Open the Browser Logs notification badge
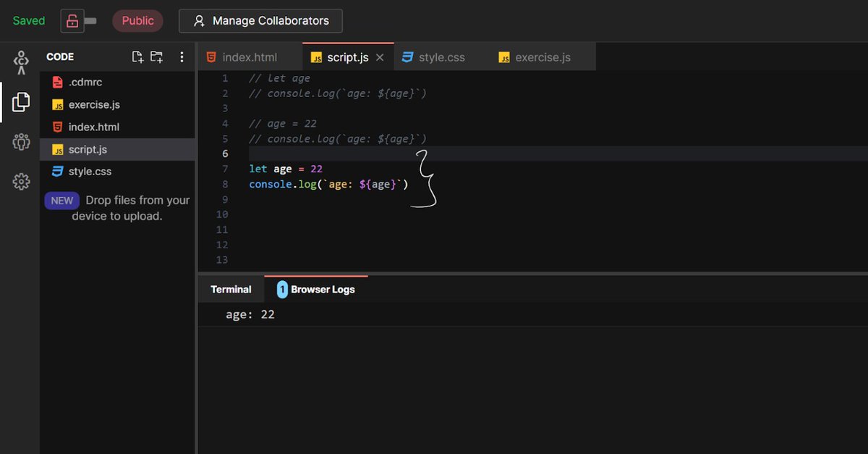 282,289
